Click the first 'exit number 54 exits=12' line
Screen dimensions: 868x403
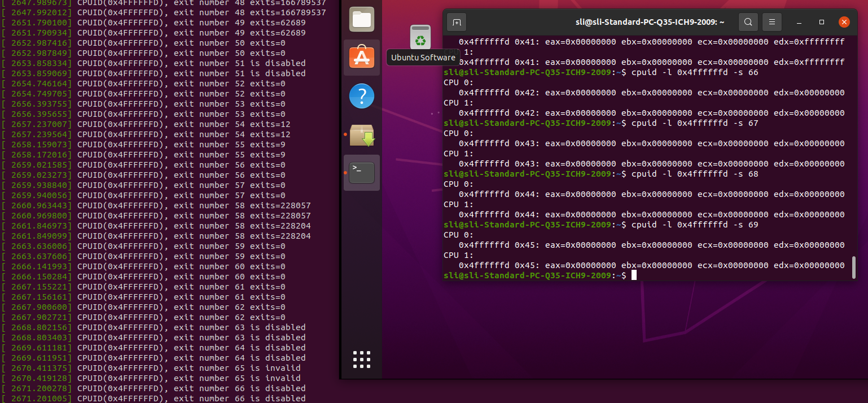[x=146, y=124]
